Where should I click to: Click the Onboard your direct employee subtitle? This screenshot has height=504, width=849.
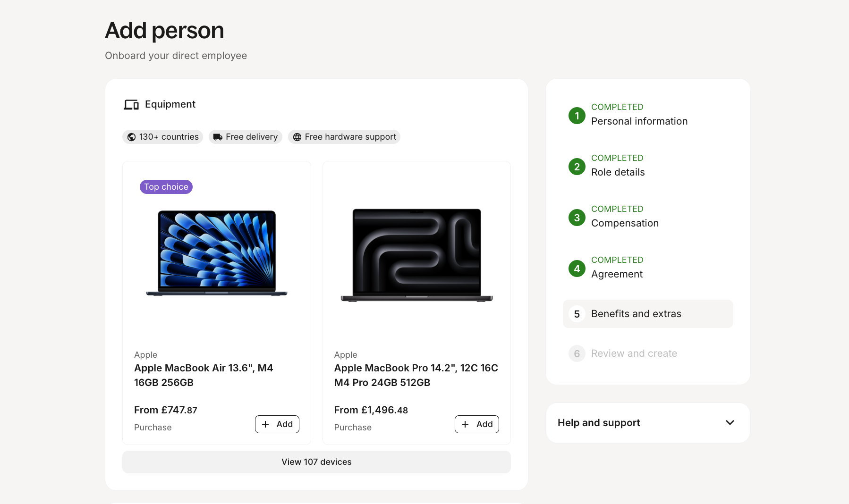(x=176, y=56)
